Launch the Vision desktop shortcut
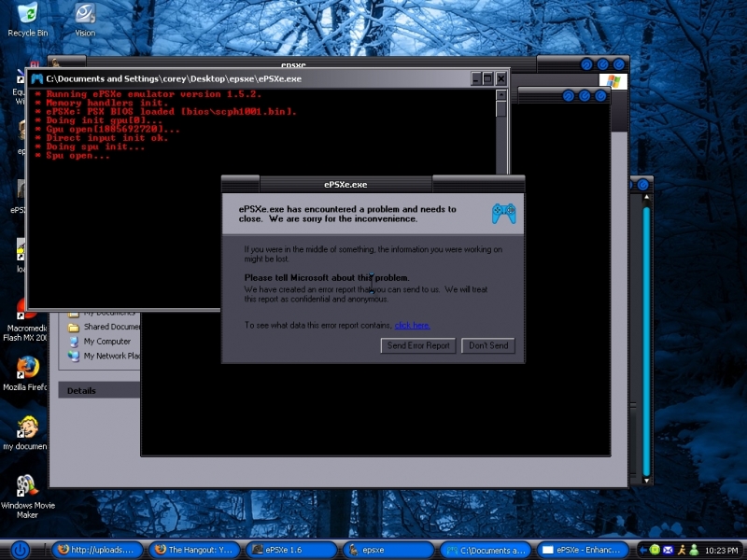Viewport: 747px width, 560px height. pos(85,19)
